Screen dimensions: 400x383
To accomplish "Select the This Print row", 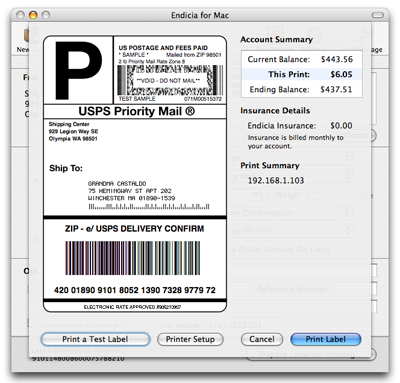I will (x=302, y=74).
